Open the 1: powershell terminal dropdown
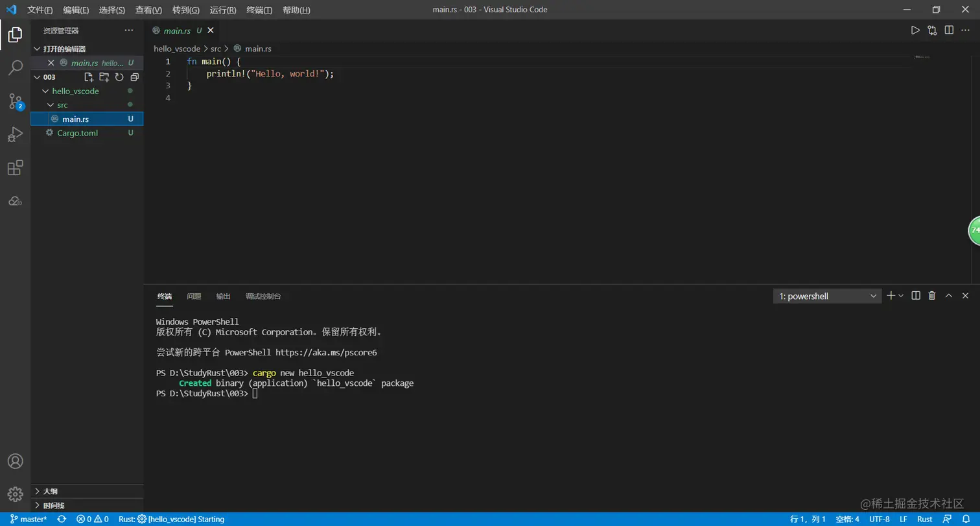This screenshot has height=526, width=980. tap(828, 296)
